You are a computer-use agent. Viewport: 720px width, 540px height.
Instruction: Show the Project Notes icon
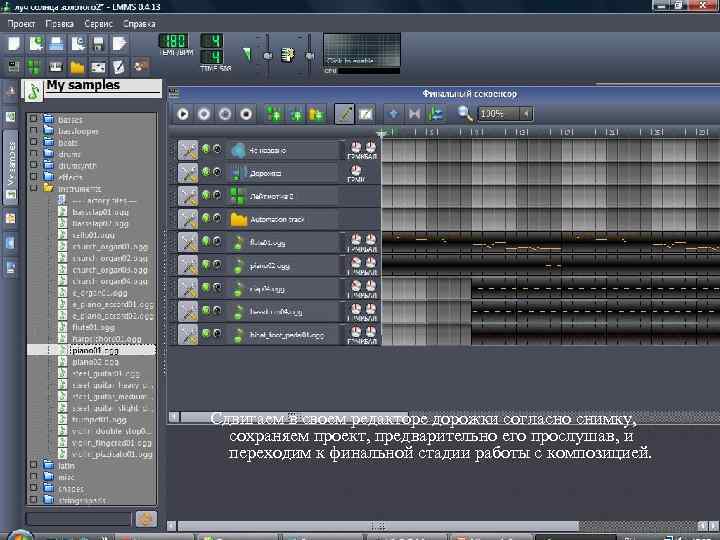pyautogui.click(x=119, y=67)
